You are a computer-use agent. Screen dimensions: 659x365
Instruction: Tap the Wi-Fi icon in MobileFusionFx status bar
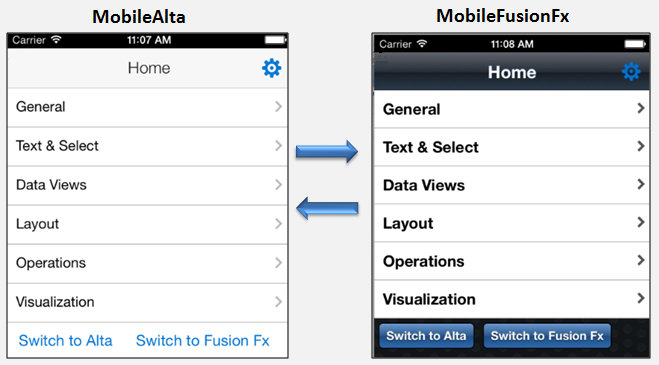point(422,44)
